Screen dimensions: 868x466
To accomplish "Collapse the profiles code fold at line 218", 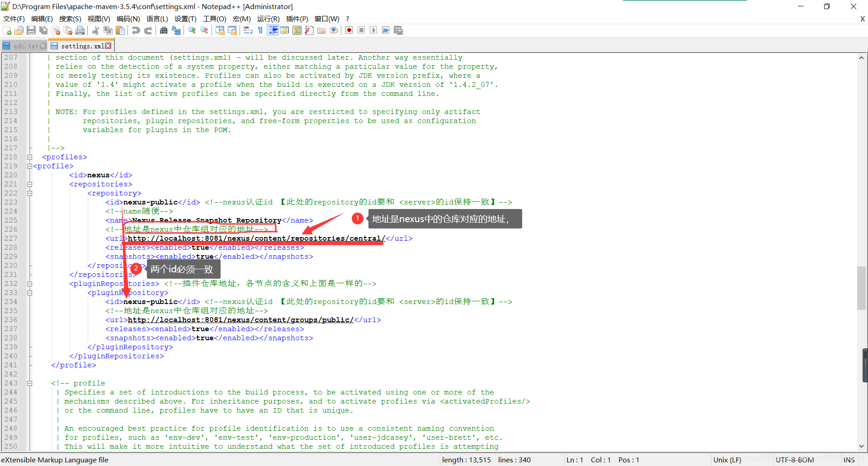I will tap(29, 157).
